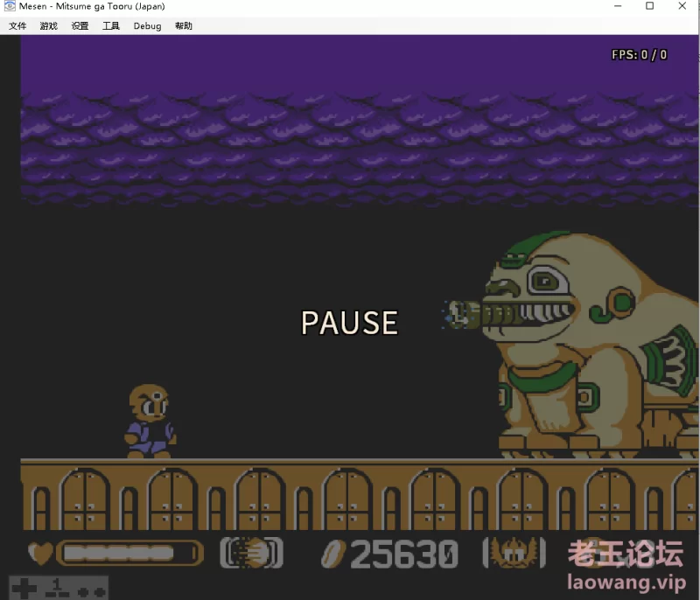This screenshot has width=700, height=600.
Task: Click the score value 25630
Action: [404, 554]
